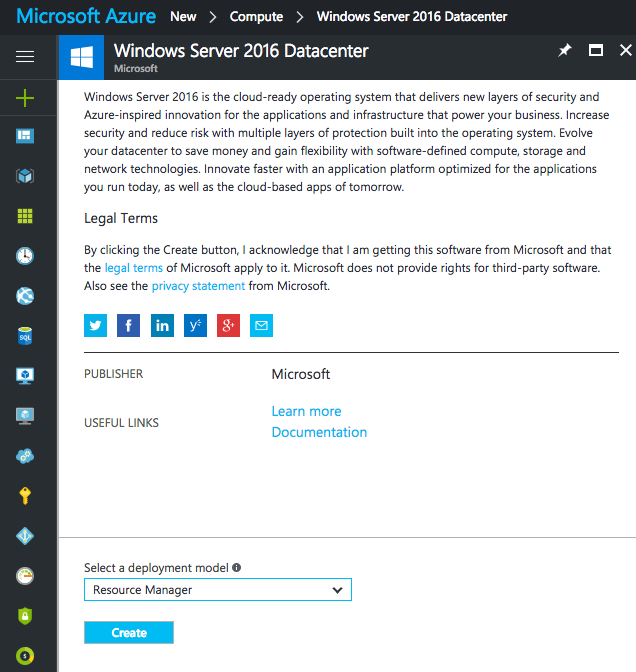This screenshot has height=672, width=636.
Task: Share on Twitter
Action: tap(95, 325)
